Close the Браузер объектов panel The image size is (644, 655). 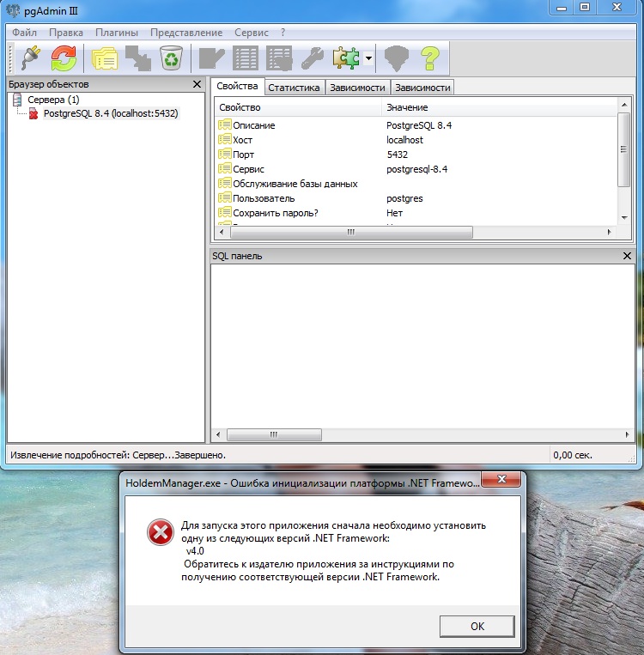click(197, 84)
